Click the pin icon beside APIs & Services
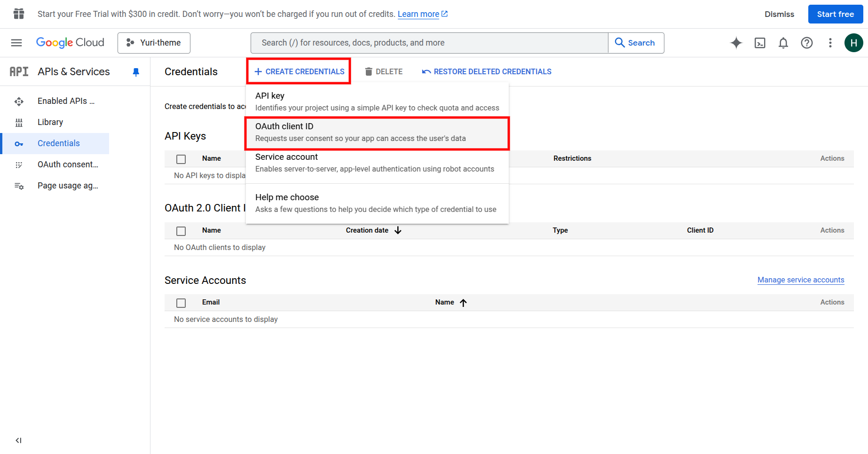 coord(136,72)
